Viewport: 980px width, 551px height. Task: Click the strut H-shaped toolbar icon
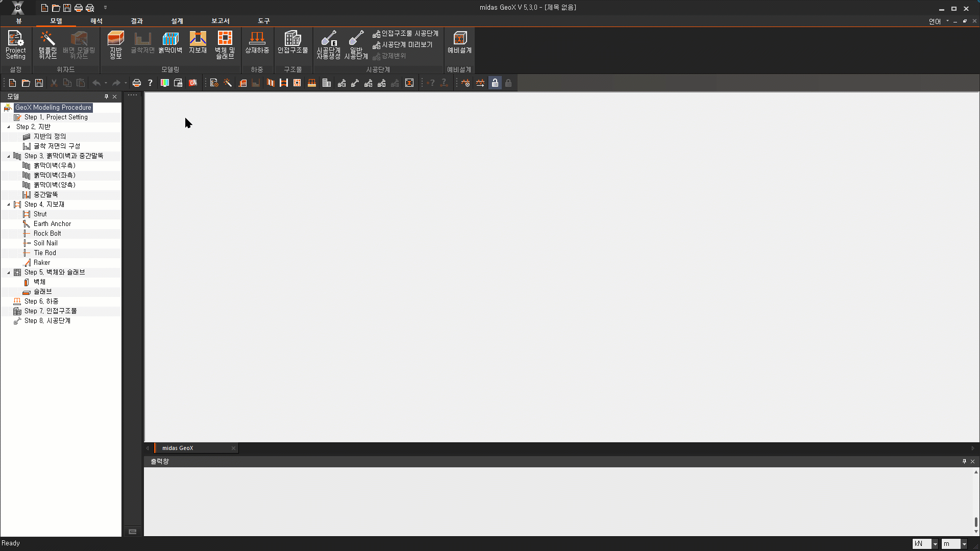click(284, 83)
